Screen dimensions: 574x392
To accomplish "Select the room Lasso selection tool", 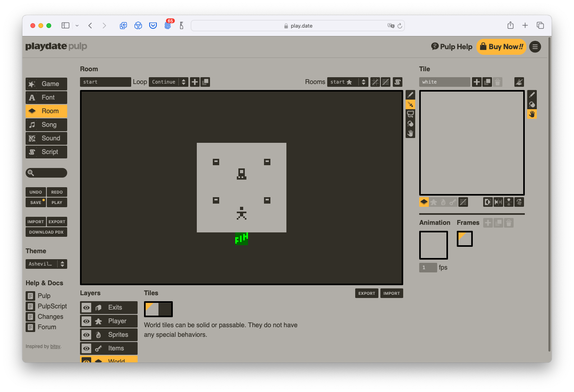I will pos(410,114).
